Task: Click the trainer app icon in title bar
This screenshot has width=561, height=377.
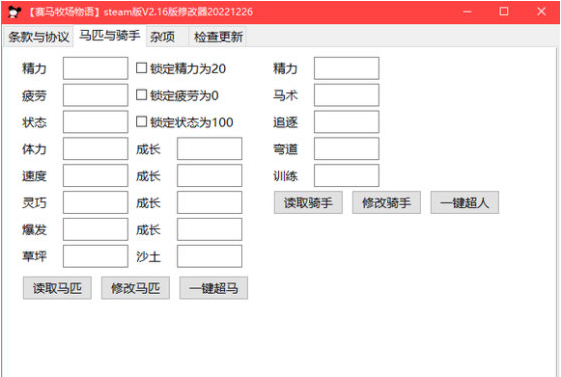Action: click(x=14, y=12)
